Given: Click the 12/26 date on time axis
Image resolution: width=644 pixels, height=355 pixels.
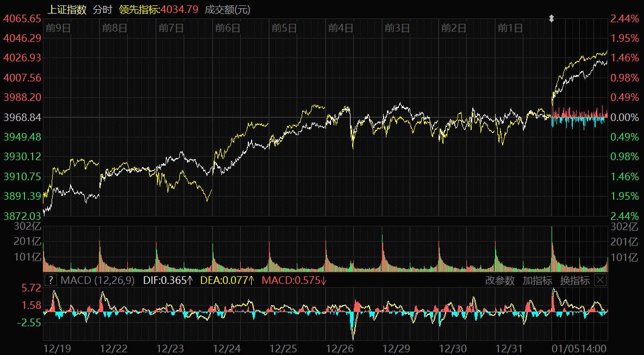Looking at the screenshot, I should [339, 348].
